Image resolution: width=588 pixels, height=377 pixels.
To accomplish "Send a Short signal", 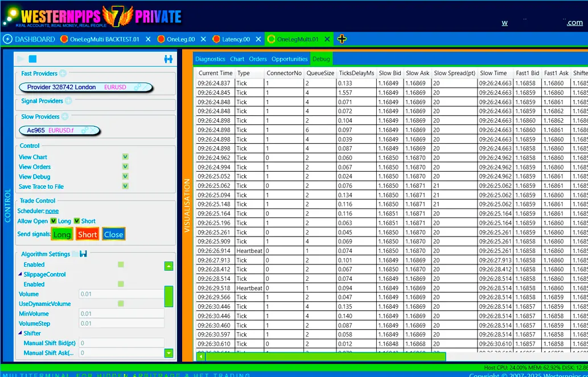I will tap(88, 234).
